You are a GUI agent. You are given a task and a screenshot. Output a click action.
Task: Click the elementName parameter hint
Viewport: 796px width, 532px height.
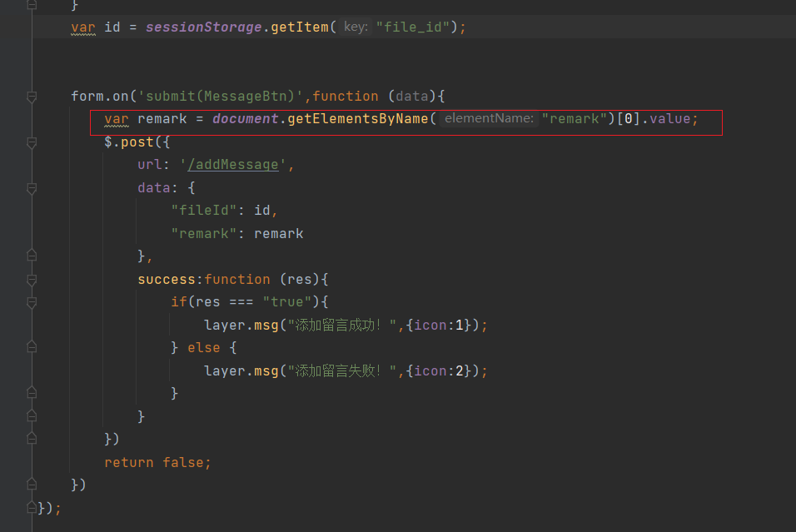coord(489,119)
